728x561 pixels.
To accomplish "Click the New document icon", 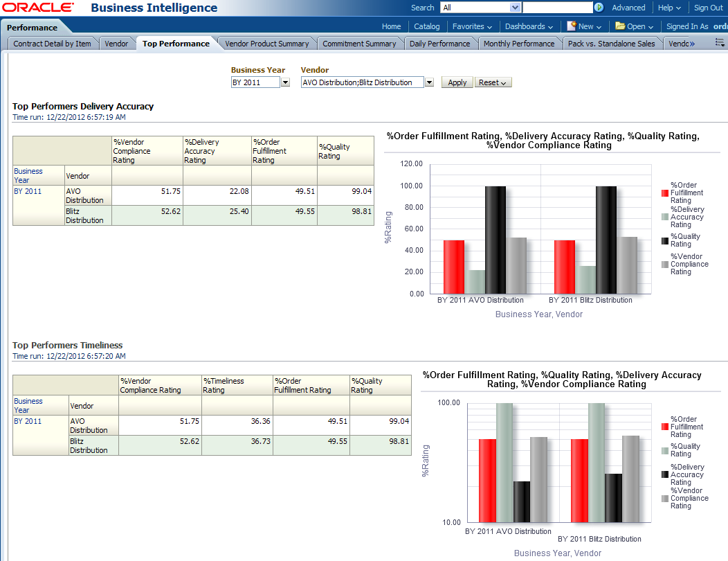I will (572, 26).
